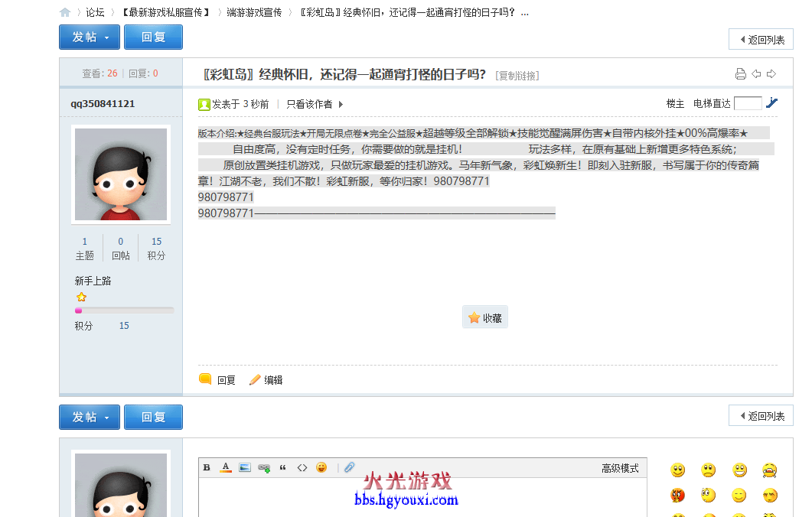Open the top 发帖 dropdown button
The width and height of the screenshot is (812, 517).
point(90,37)
